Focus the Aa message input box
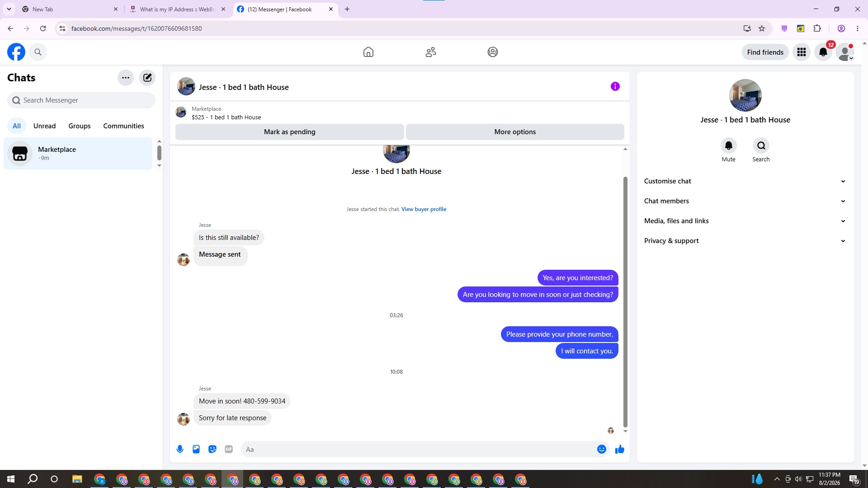868x488 pixels. click(x=418, y=449)
